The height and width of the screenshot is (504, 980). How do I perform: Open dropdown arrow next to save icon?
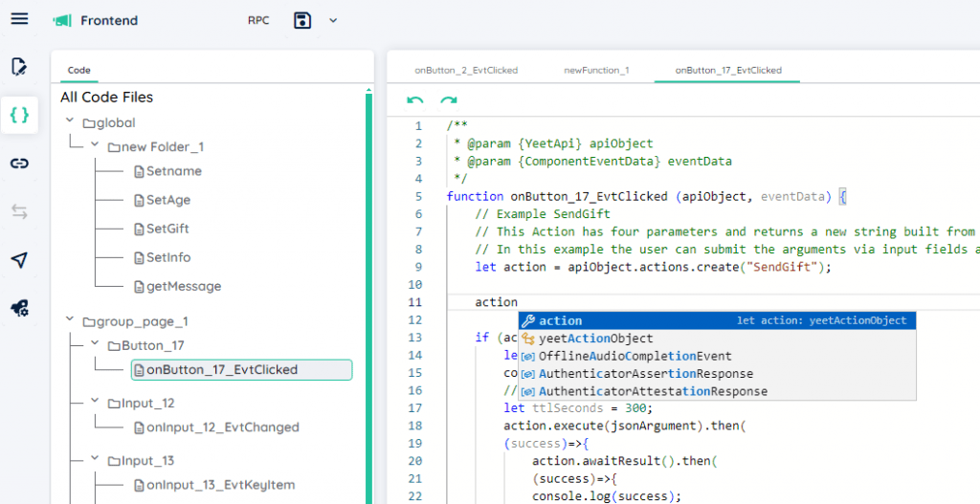click(x=333, y=20)
